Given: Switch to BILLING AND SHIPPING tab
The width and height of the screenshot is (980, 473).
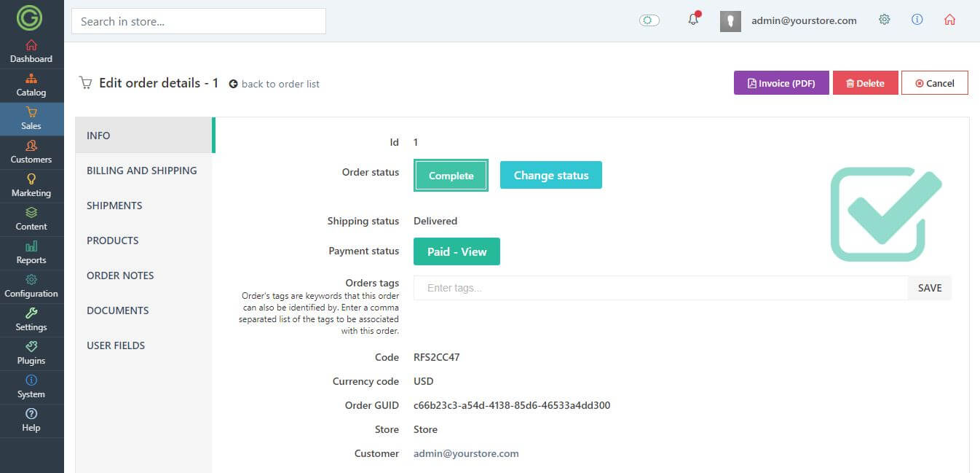Looking at the screenshot, I should coord(144,171).
